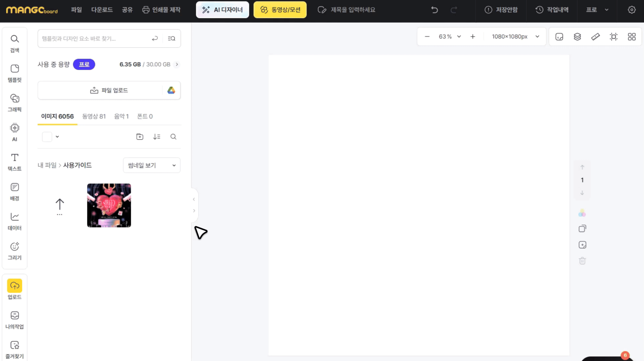
Task: Expand the 썸네일 보기 view dropdown
Action: (x=152, y=165)
